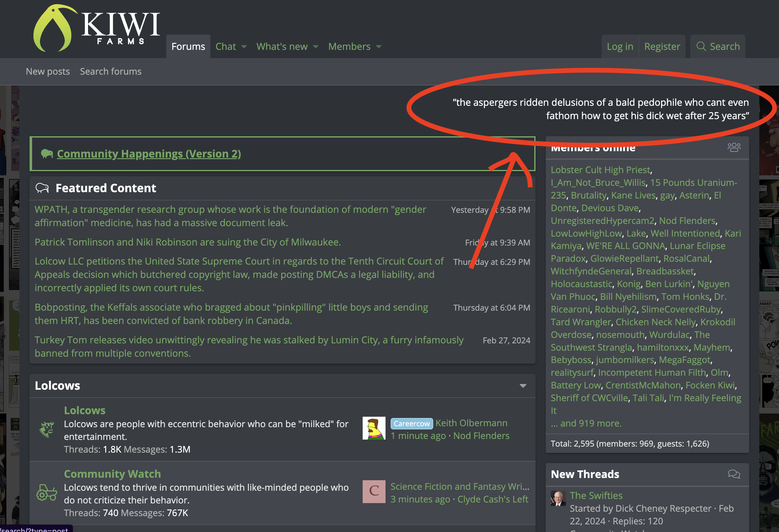Image resolution: width=779 pixels, height=532 pixels.
Task: Click the Log in button
Action: (x=620, y=47)
